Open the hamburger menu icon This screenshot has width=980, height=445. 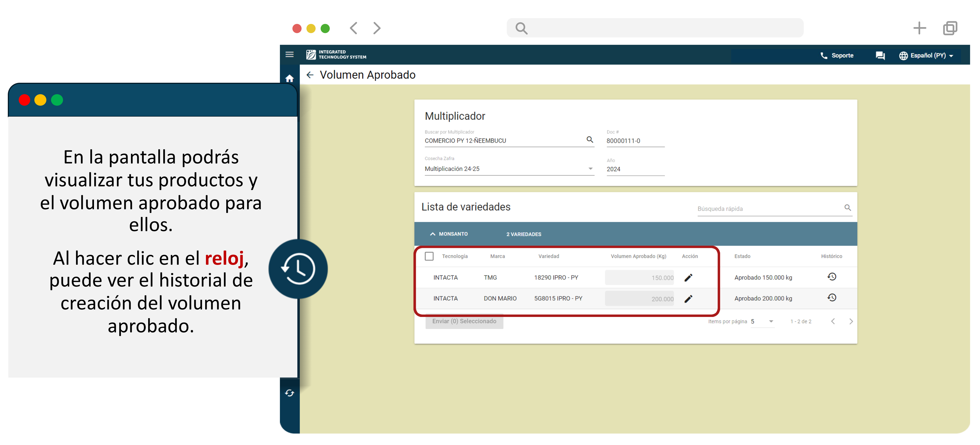(x=289, y=54)
